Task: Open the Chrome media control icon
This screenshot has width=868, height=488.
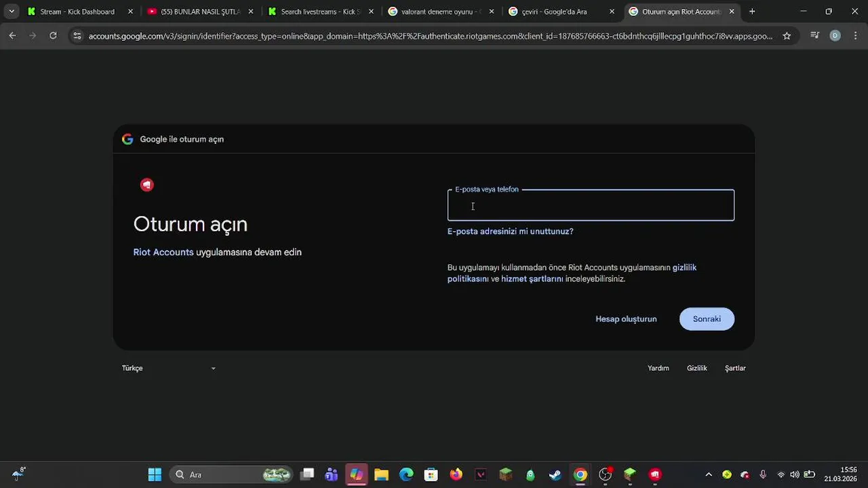Action: (x=815, y=36)
